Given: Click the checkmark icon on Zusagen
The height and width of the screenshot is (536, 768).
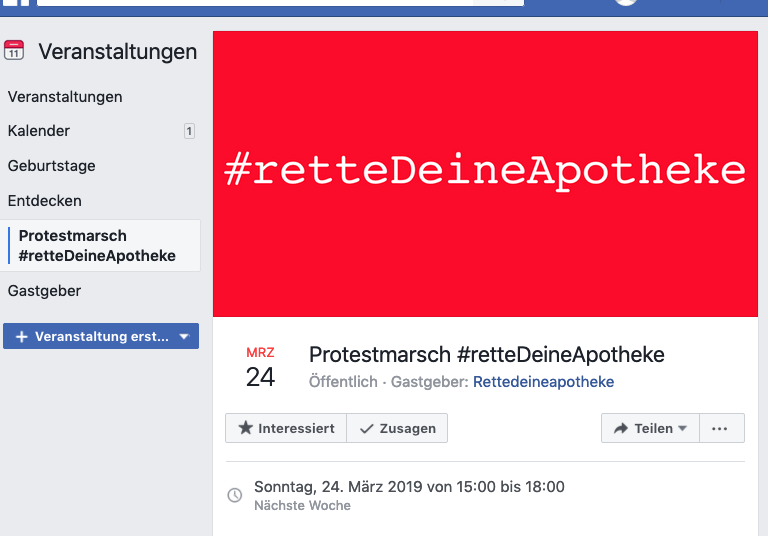Looking at the screenshot, I should (x=366, y=428).
